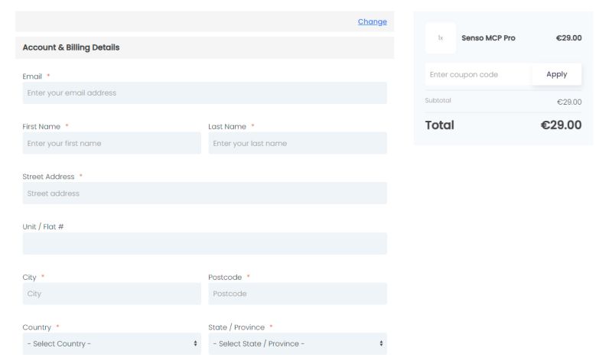Click the City label
The image size is (612, 364).
click(x=29, y=277)
